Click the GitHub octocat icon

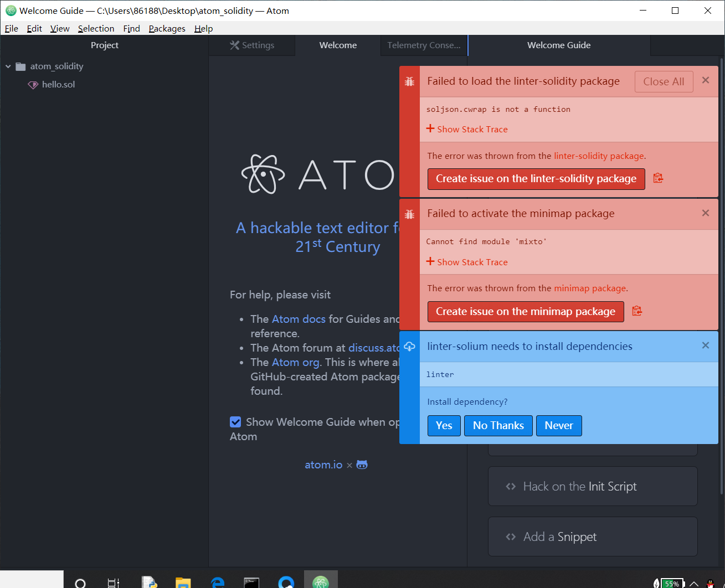tap(362, 465)
